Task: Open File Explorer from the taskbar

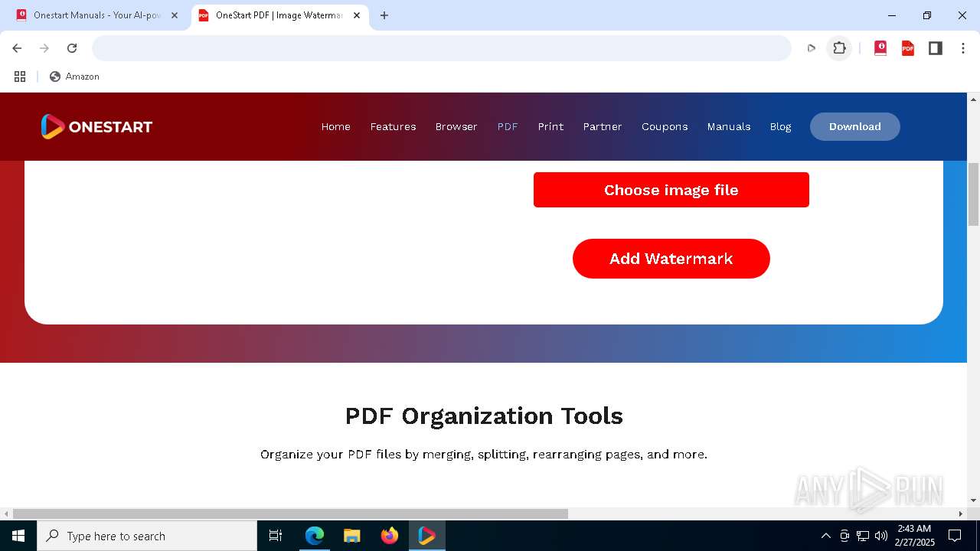Action: tap(352, 536)
